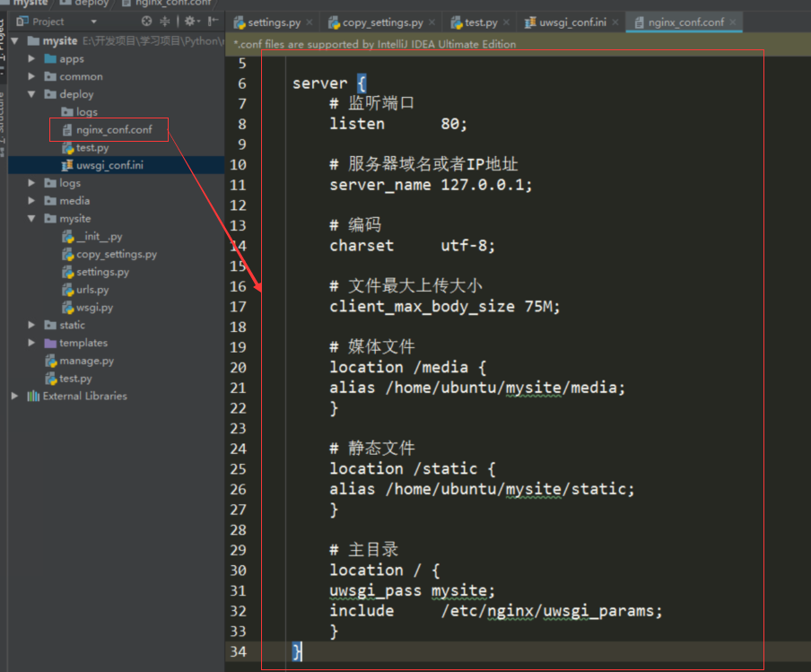The height and width of the screenshot is (672, 811).
Task: Expand the media folder
Action: pos(31,200)
